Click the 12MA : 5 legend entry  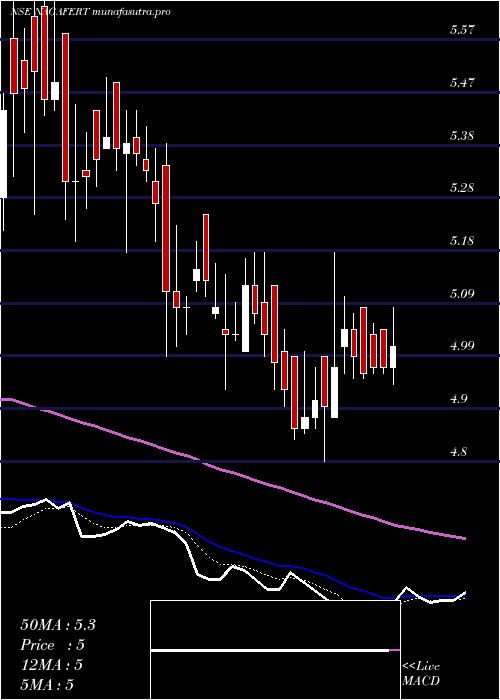(x=51, y=665)
